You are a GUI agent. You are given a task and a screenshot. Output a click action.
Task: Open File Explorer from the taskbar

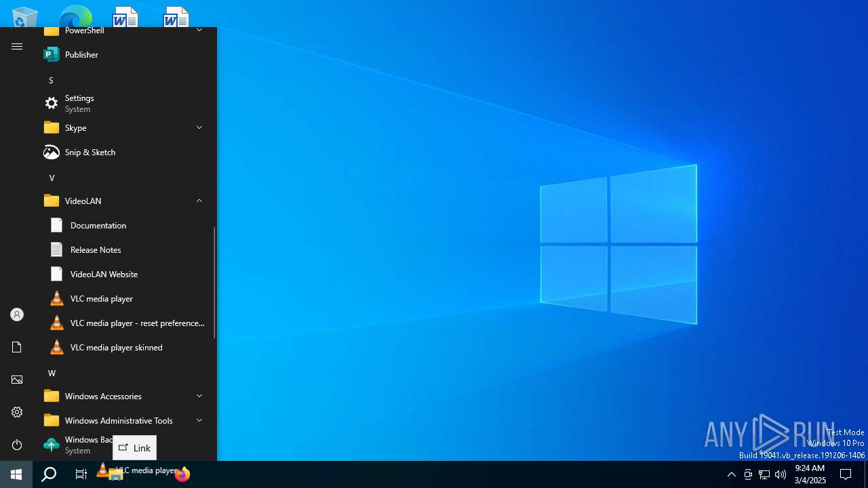tap(116, 474)
